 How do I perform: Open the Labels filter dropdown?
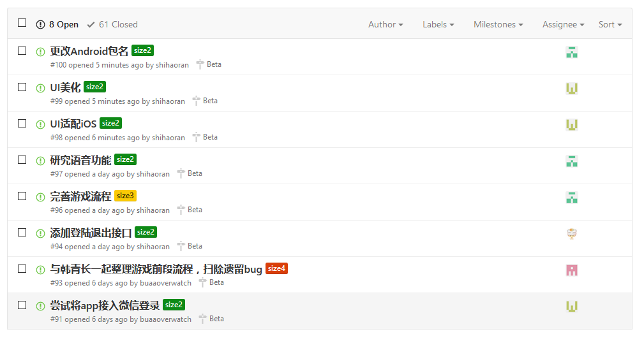coord(438,25)
